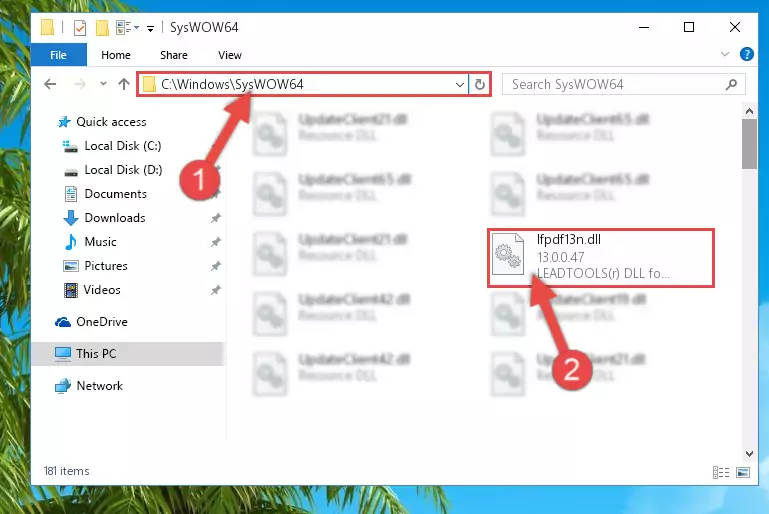
Task: Click the scrollbar down arrow
Action: click(x=749, y=454)
